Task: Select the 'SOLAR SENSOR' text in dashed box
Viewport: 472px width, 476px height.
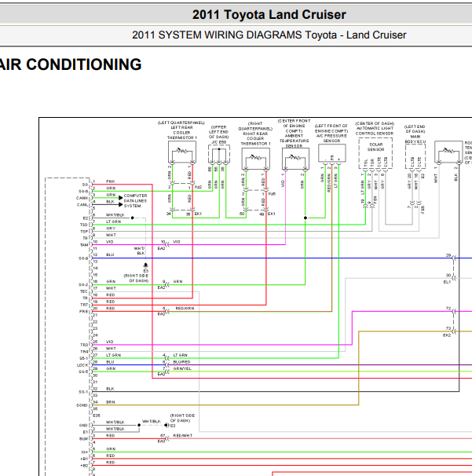Action: click(375, 147)
